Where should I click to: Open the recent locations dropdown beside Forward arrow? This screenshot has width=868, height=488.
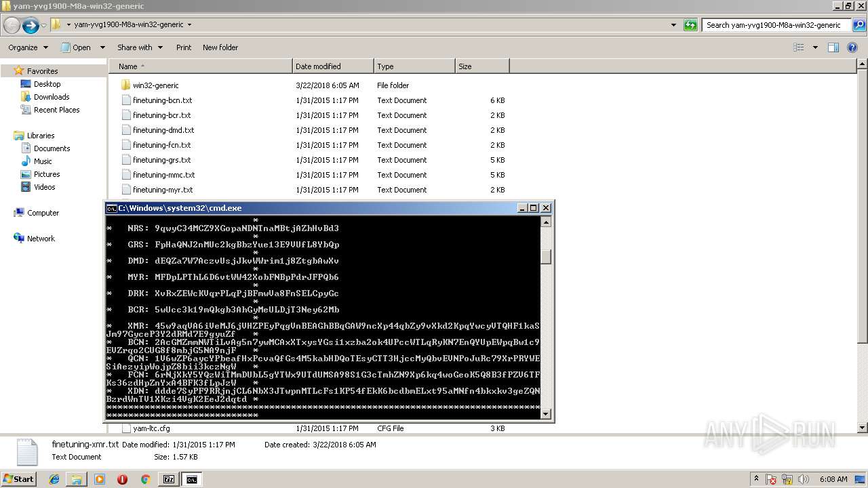(x=43, y=25)
